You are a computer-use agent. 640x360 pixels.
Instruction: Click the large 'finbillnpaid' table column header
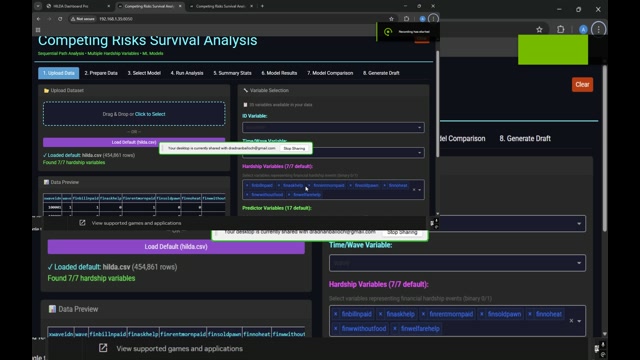click(x=108, y=334)
